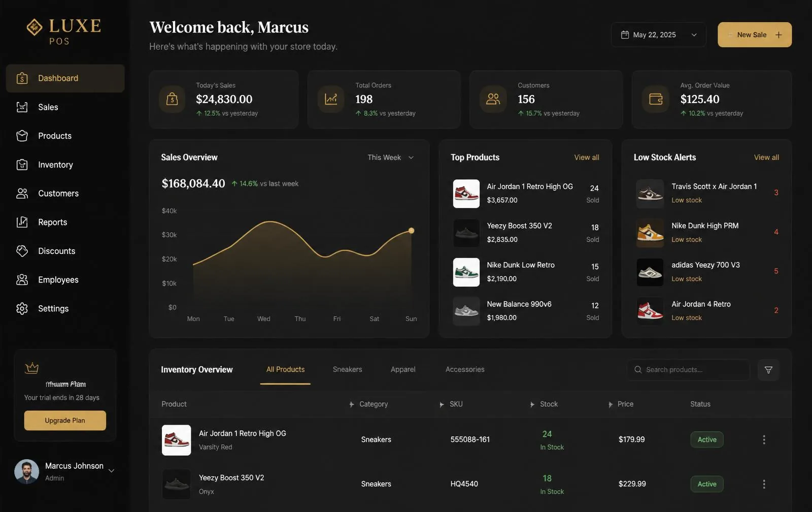Click View all in Top Products
This screenshot has width=812, height=512.
pyautogui.click(x=586, y=157)
